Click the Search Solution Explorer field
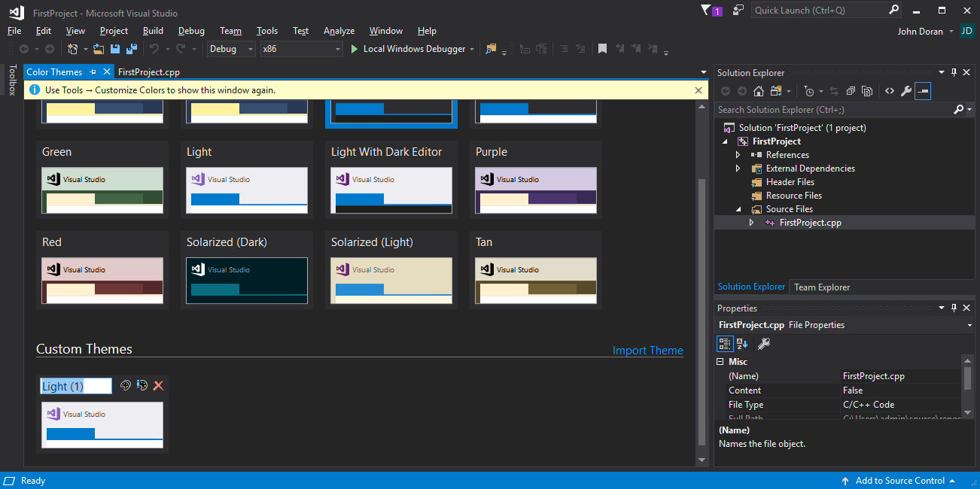This screenshot has width=980, height=489. tap(833, 110)
